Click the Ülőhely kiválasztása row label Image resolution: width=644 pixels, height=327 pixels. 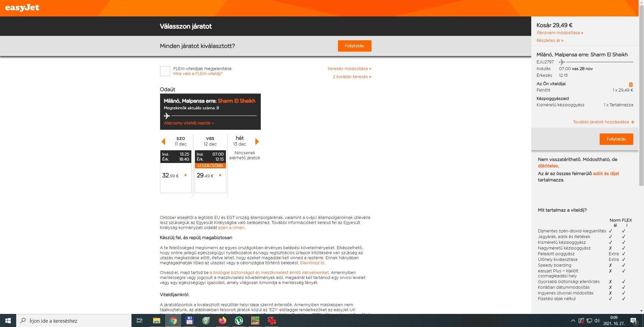(x=557, y=260)
